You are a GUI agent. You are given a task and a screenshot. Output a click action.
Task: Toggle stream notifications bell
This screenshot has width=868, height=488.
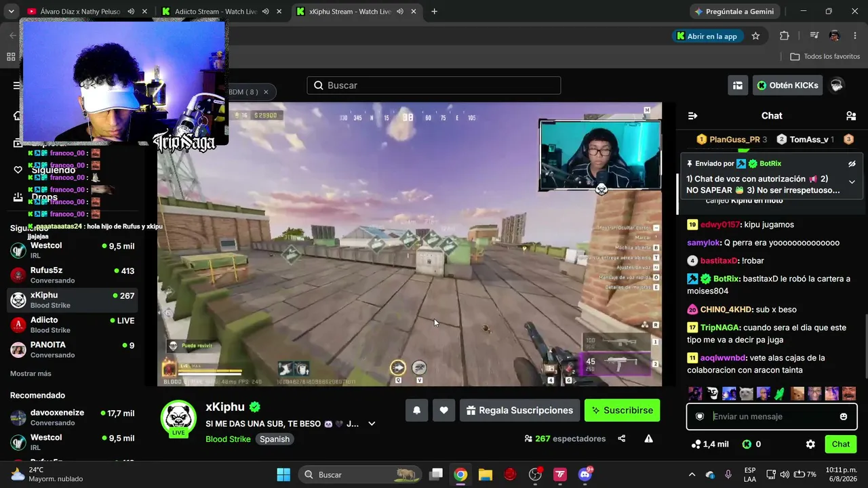[416, 410]
